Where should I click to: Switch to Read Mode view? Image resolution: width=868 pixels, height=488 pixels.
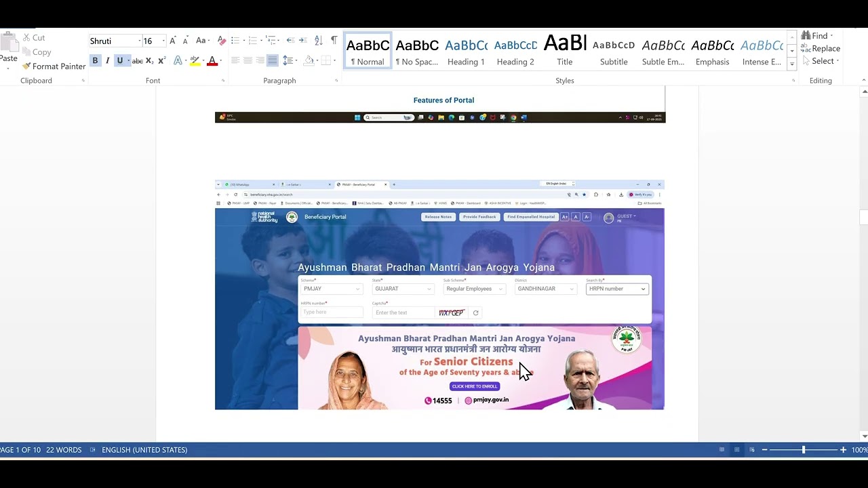coord(722,450)
